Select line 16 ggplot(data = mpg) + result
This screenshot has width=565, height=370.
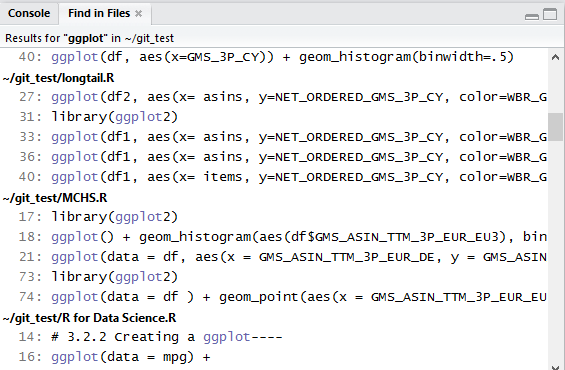(x=274, y=357)
